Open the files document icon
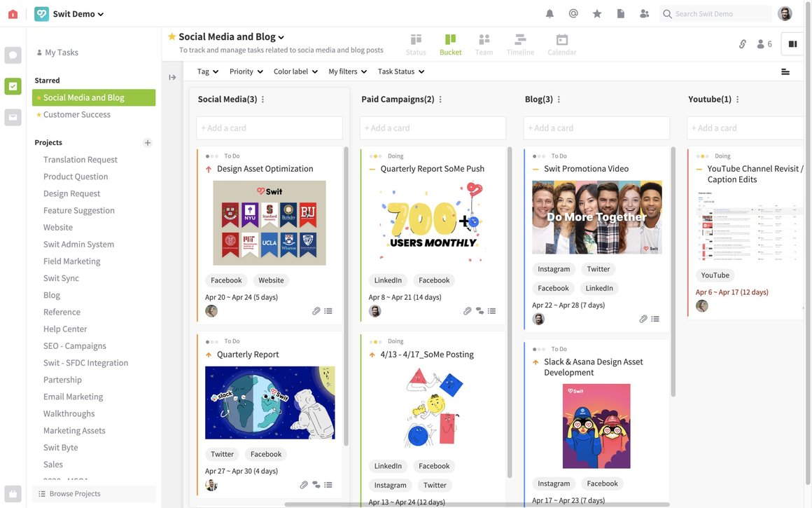This screenshot has width=812, height=508. click(620, 14)
